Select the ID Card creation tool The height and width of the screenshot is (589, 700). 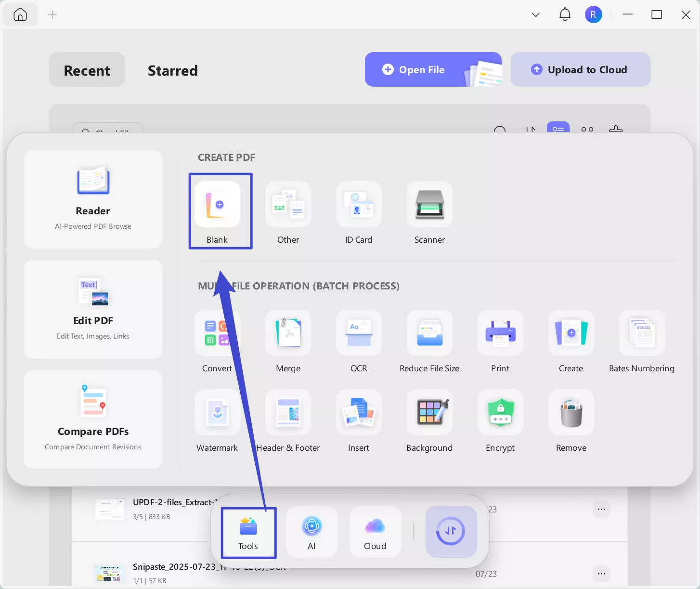(x=359, y=212)
